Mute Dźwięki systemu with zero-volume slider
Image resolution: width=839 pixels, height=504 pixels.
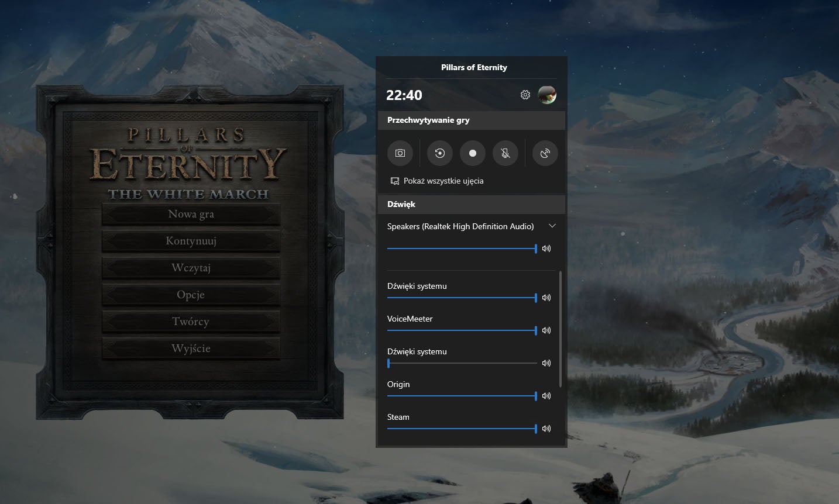click(x=546, y=363)
